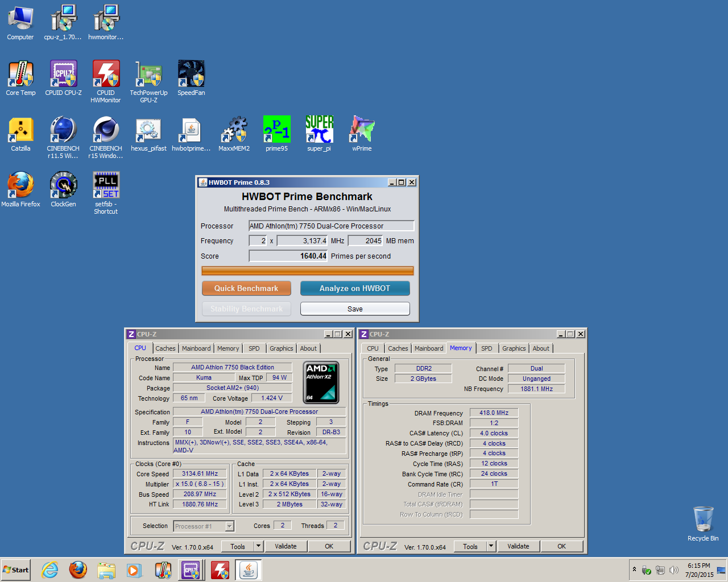This screenshot has height=582, width=728.
Task: Launch super_pi desktop shortcut
Action: pos(319,134)
